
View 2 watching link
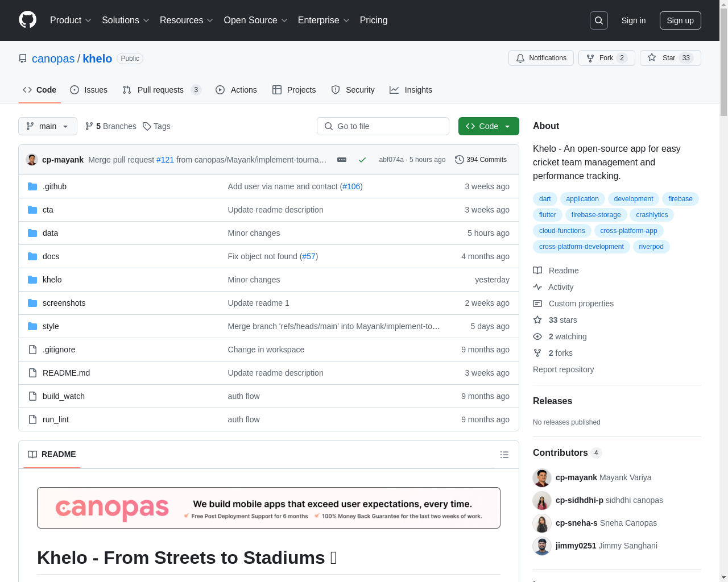tap(560, 336)
